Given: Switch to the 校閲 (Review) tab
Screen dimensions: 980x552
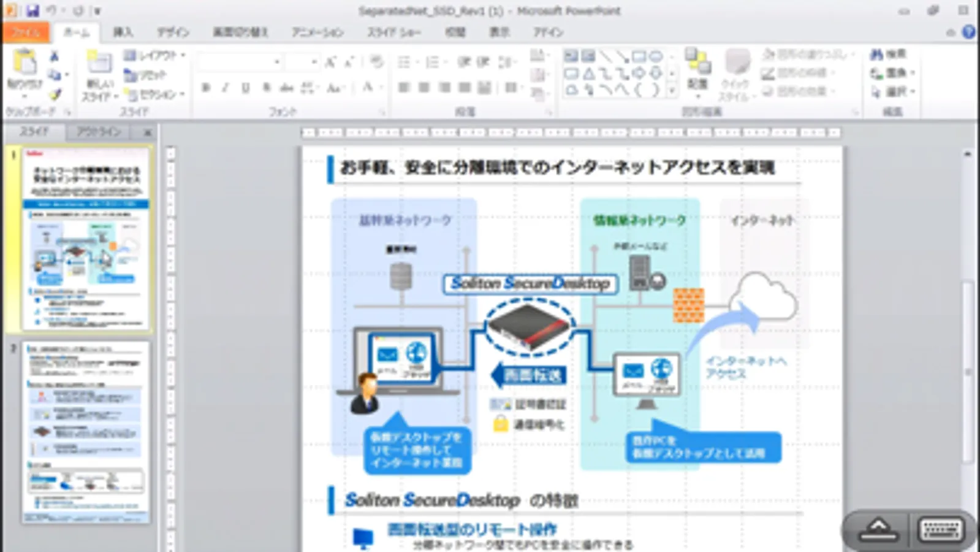Looking at the screenshot, I should tap(455, 32).
